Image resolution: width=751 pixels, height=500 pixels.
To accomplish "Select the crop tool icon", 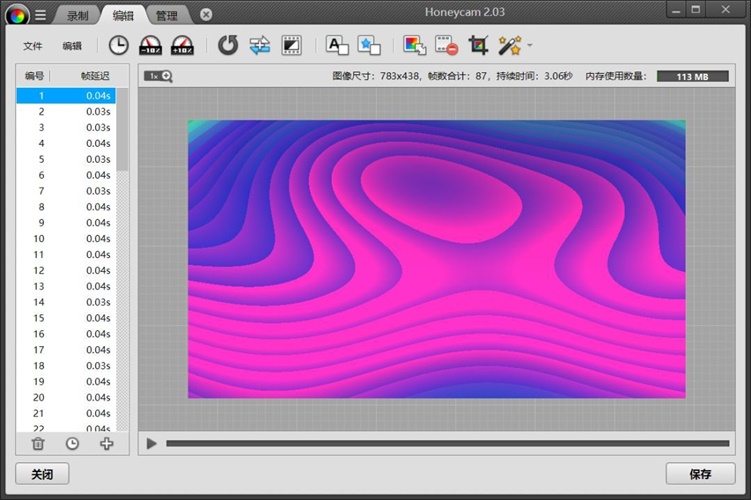I will pyautogui.click(x=478, y=45).
